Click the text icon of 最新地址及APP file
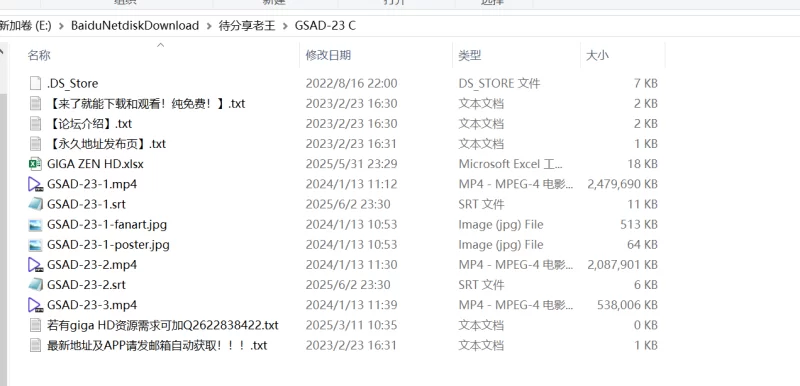This screenshot has height=386, width=800. click(35, 345)
